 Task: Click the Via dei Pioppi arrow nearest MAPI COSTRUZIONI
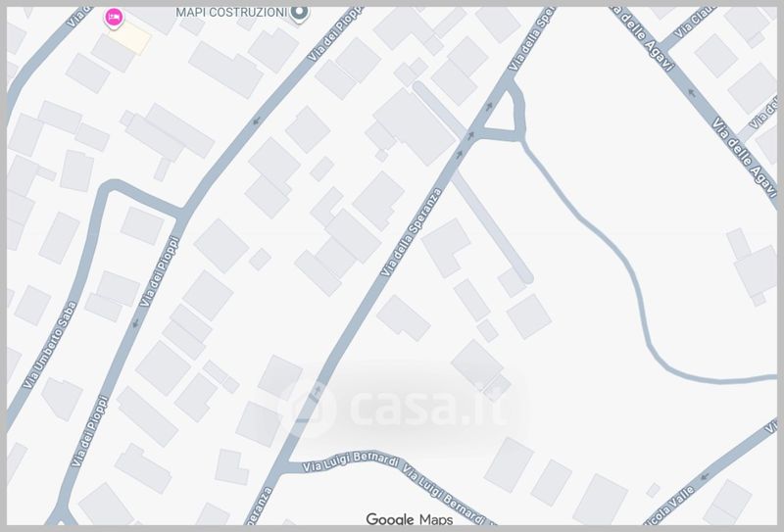click(257, 121)
